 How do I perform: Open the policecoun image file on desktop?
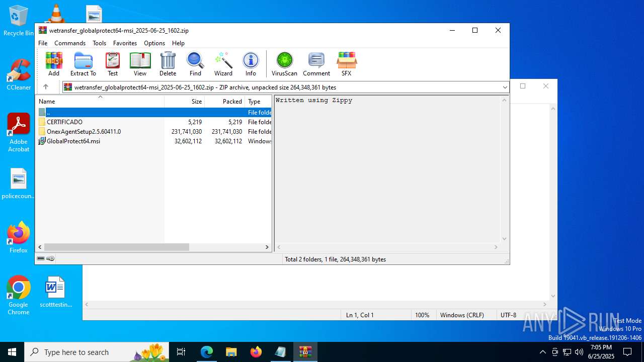coord(19,184)
